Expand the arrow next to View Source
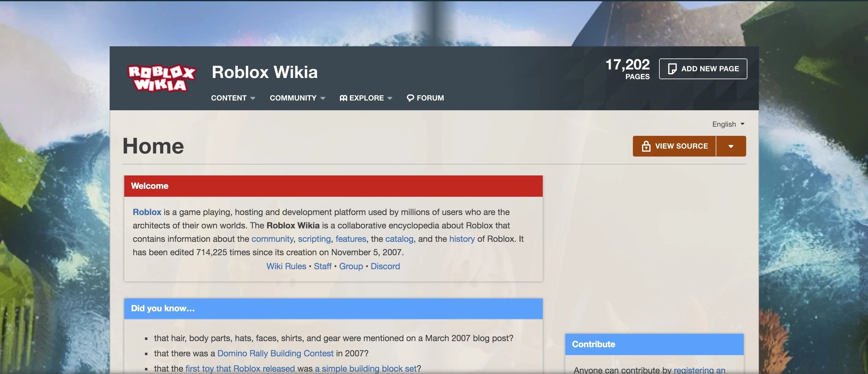Screen dimensions: 868x374 [x=731, y=146]
